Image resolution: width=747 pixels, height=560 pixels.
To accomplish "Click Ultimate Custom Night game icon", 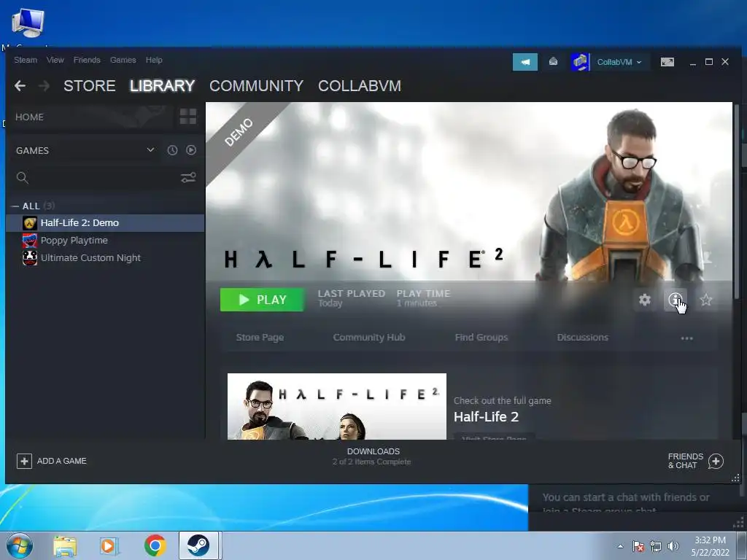I will [x=30, y=257].
